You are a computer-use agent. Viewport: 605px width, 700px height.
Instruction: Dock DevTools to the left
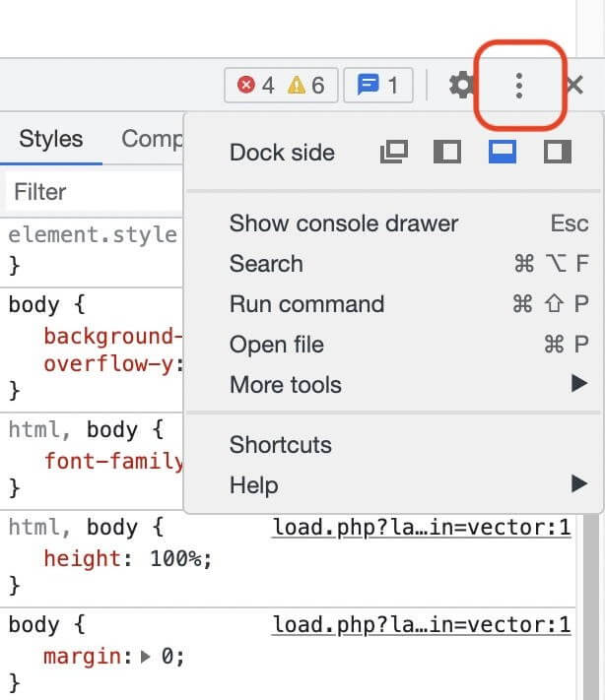[447, 152]
